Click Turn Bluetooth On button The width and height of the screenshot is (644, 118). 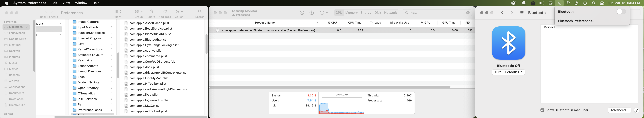[x=509, y=72]
